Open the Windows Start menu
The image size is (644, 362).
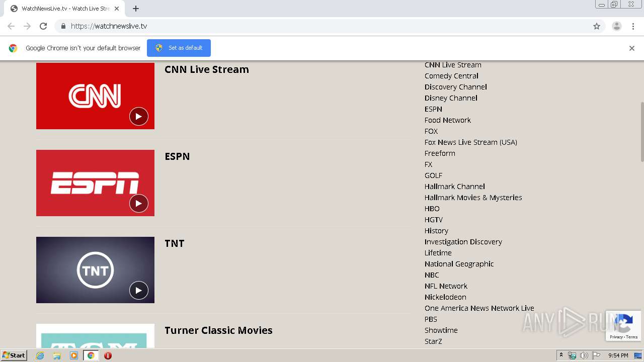(14, 355)
